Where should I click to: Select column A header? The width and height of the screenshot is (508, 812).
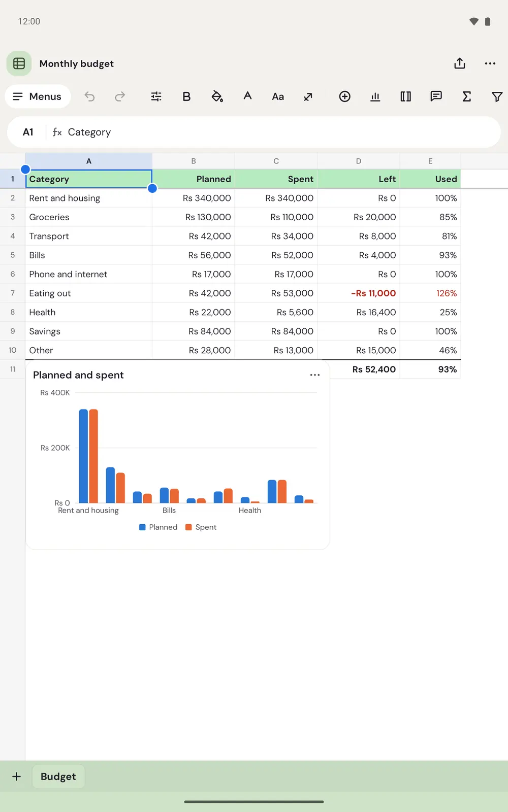pos(89,161)
